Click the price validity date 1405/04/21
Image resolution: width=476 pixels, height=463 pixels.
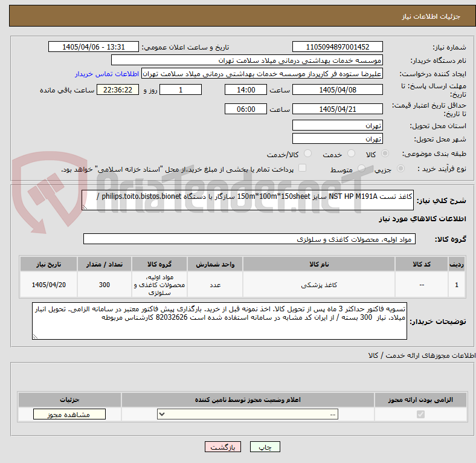click(338, 109)
